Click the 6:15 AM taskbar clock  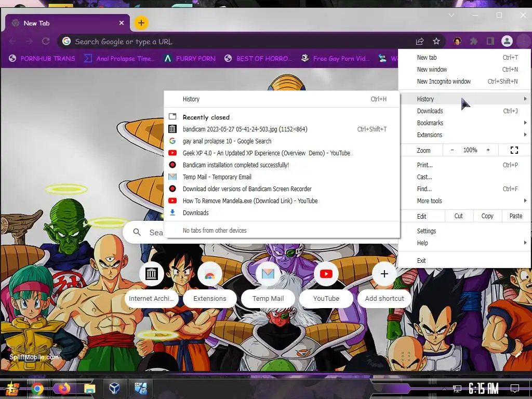coord(484,388)
